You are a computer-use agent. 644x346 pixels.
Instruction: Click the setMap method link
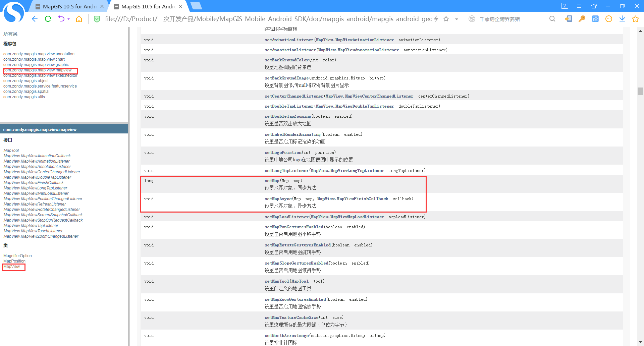[x=272, y=181]
